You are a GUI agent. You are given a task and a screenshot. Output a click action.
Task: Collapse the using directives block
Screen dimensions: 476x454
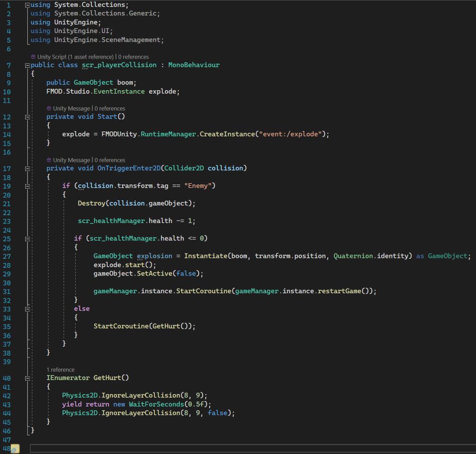(x=27, y=5)
